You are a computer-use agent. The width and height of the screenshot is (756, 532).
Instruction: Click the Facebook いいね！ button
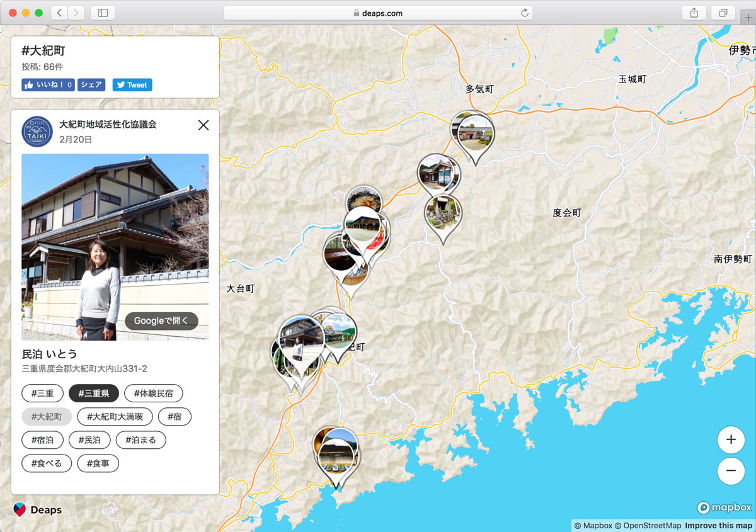[x=49, y=85]
